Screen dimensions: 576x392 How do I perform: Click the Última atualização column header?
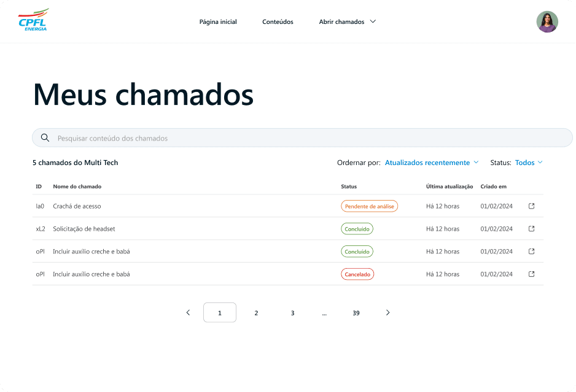[450, 186]
